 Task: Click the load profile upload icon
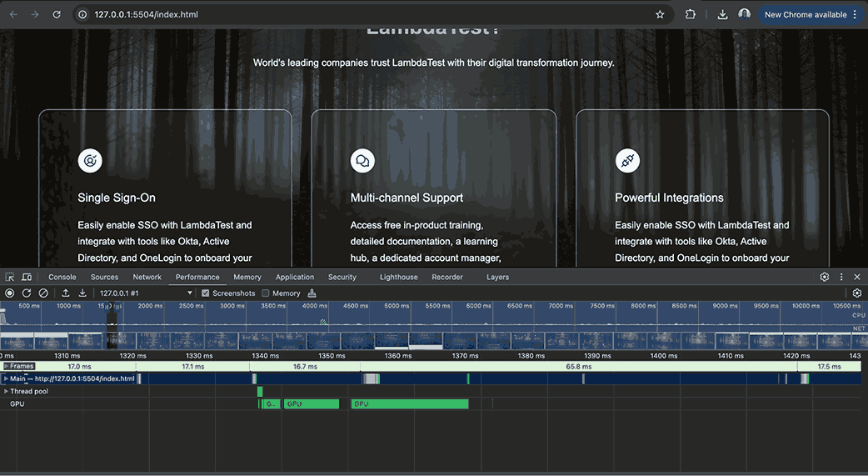(x=65, y=293)
